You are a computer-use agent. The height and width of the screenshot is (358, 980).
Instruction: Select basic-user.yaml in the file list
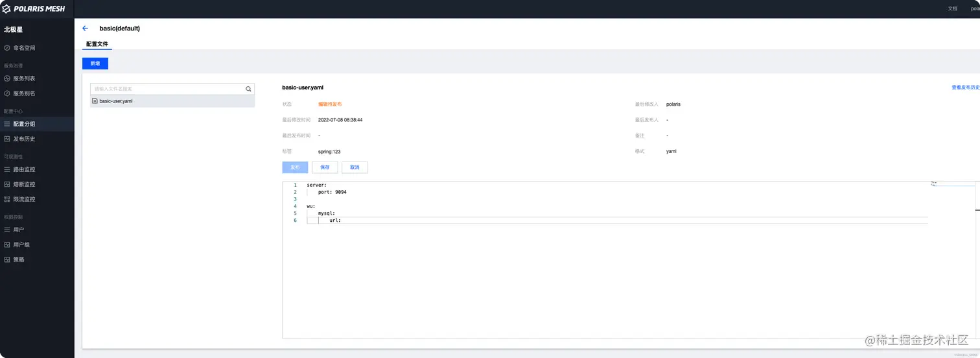(172, 101)
